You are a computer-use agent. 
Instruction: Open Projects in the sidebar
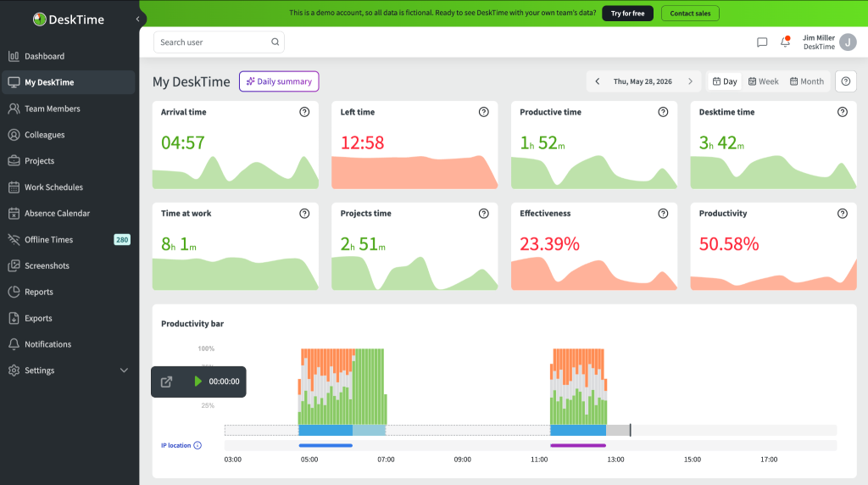click(x=68, y=160)
